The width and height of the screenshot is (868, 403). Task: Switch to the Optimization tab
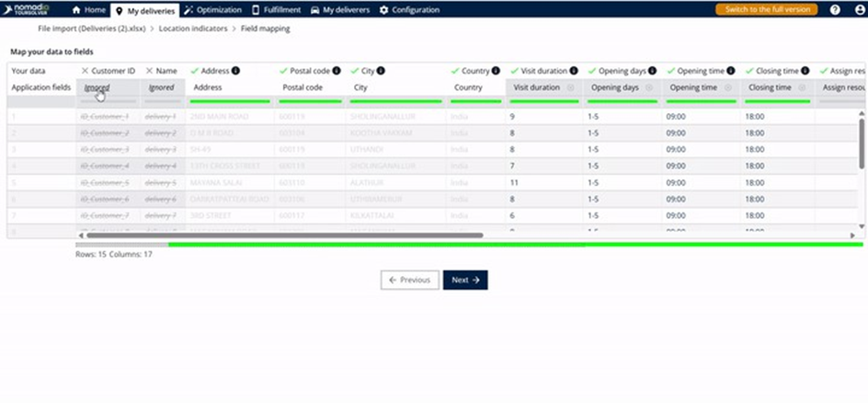[213, 9]
